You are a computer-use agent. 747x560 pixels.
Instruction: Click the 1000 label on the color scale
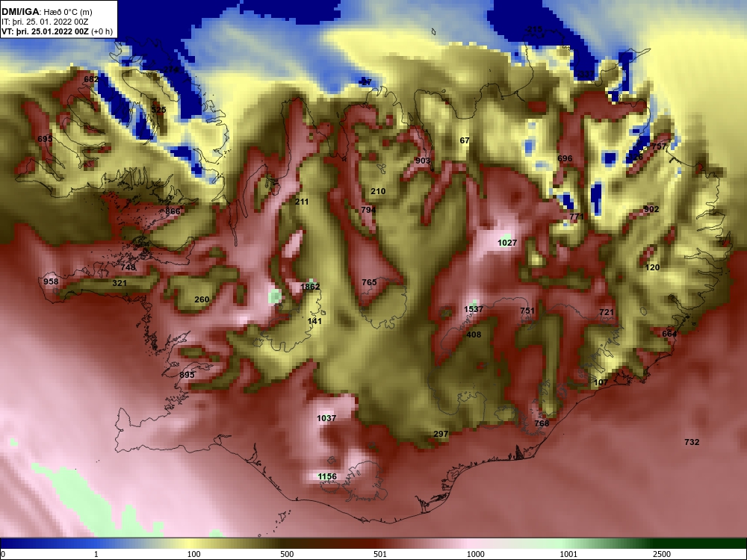[x=476, y=554]
